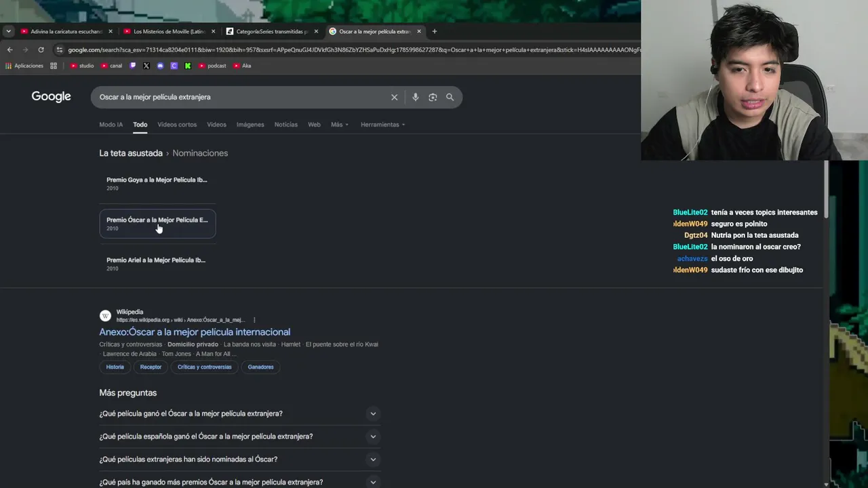The image size is (868, 488).
Task: Open the 'Aka' bookmark
Action: tap(242, 66)
